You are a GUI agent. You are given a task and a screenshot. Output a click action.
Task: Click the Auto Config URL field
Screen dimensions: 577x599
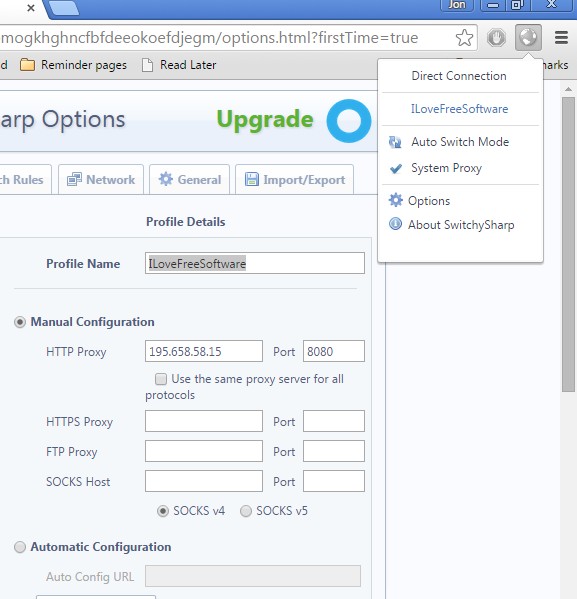(253, 576)
